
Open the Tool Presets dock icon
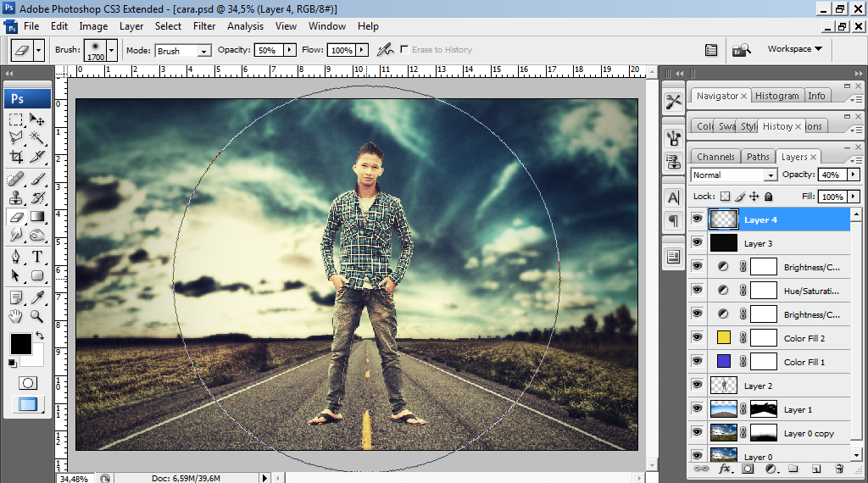674,101
